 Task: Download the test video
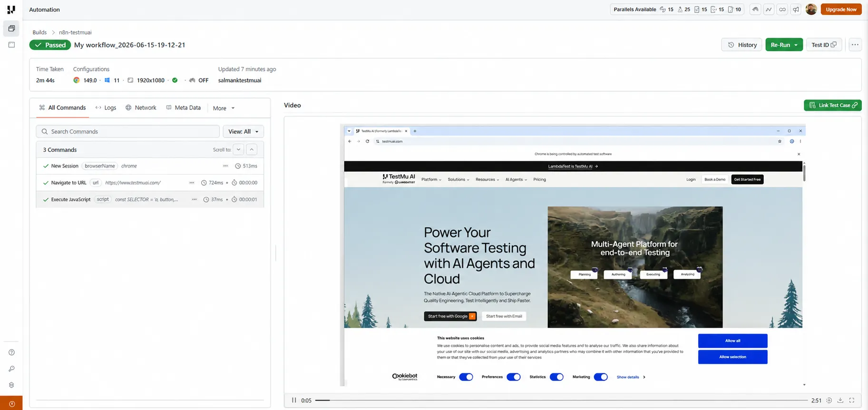tap(840, 400)
